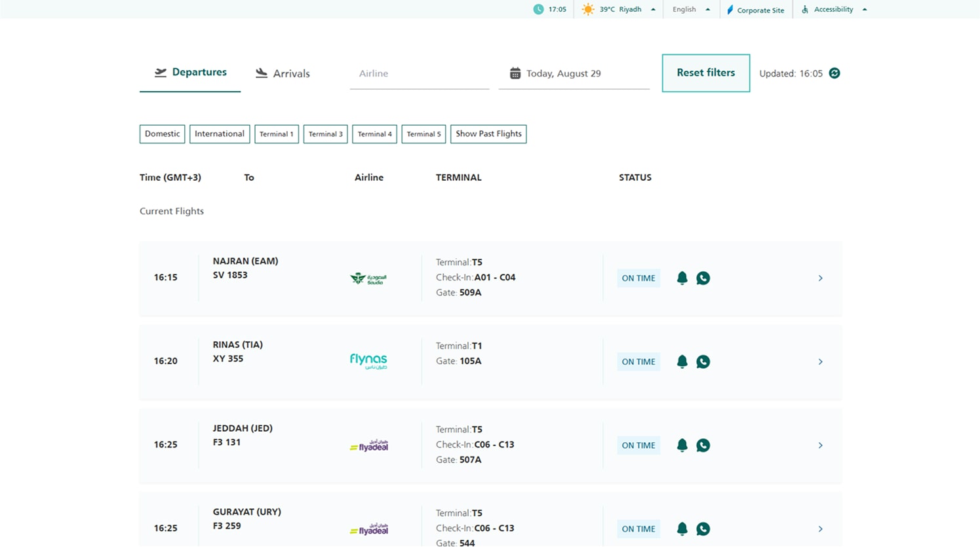This screenshot has height=547, width=980.
Task: Click the Current Flights heading
Action: coord(172,211)
